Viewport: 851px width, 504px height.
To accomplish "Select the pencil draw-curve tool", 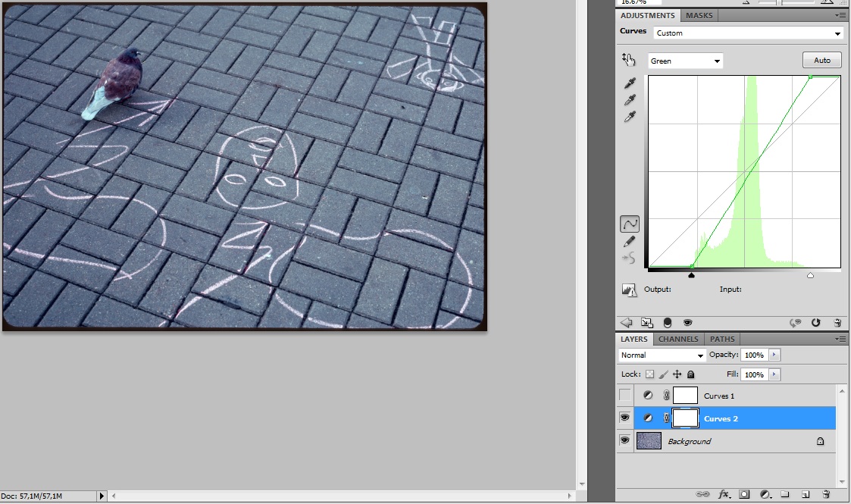I will click(629, 242).
